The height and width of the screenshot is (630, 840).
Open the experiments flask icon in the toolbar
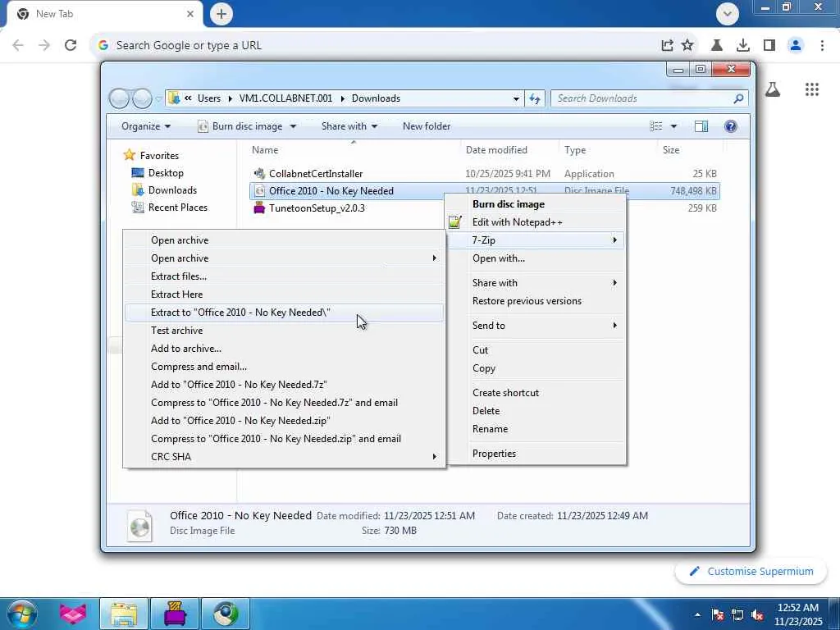click(x=717, y=46)
